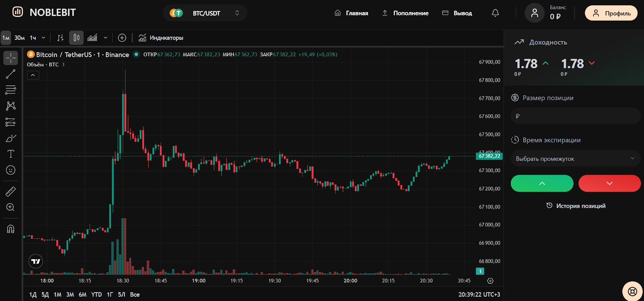Select the trend line drawing tool

pos(11,74)
